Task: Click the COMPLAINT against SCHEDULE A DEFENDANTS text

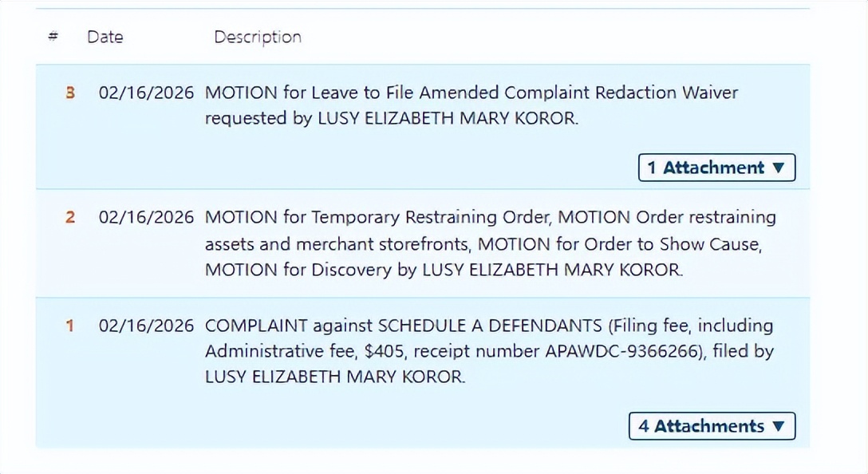Action: click(x=403, y=326)
